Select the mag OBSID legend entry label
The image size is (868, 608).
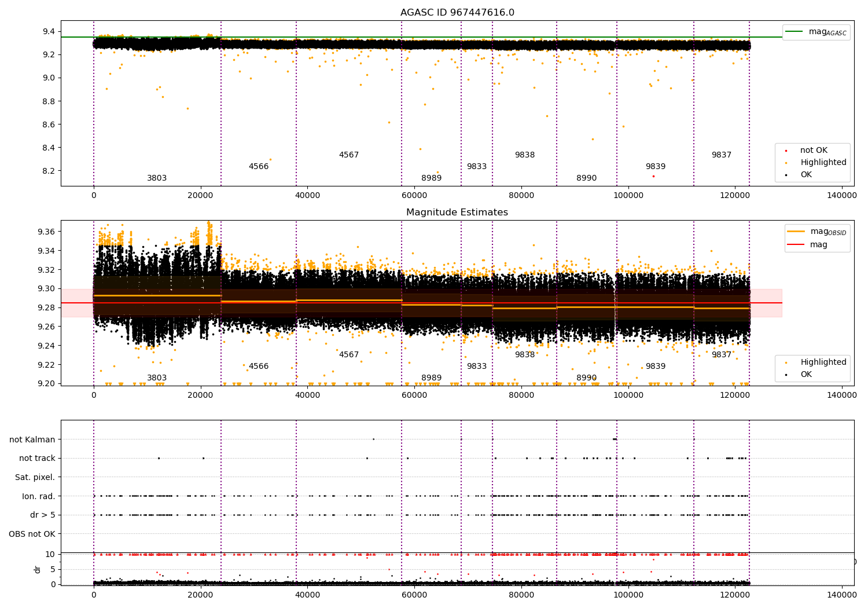click(828, 232)
